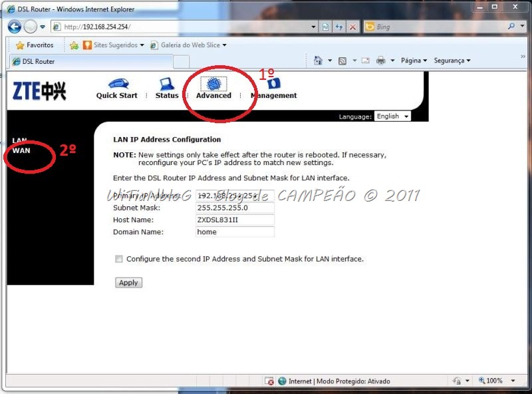The height and width of the screenshot is (394, 532).
Task: Click the browser Forward arrow button
Action: click(x=31, y=27)
